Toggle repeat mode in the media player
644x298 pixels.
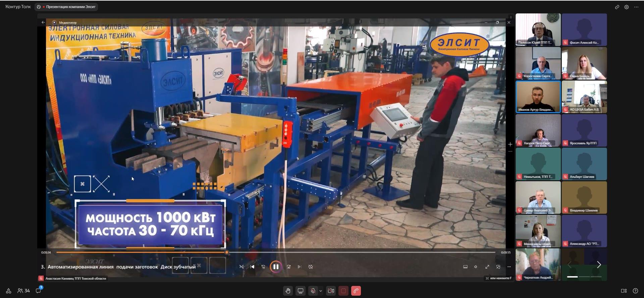(311, 267)
